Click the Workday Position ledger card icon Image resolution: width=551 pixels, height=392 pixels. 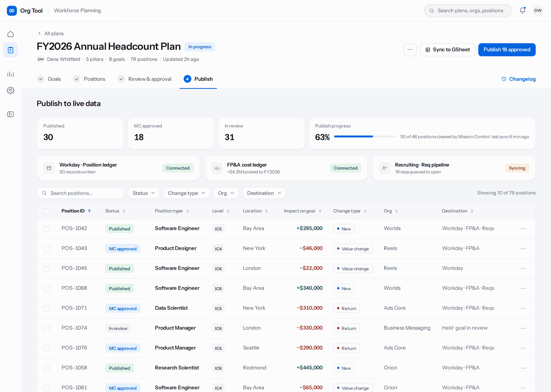point(49,168)
